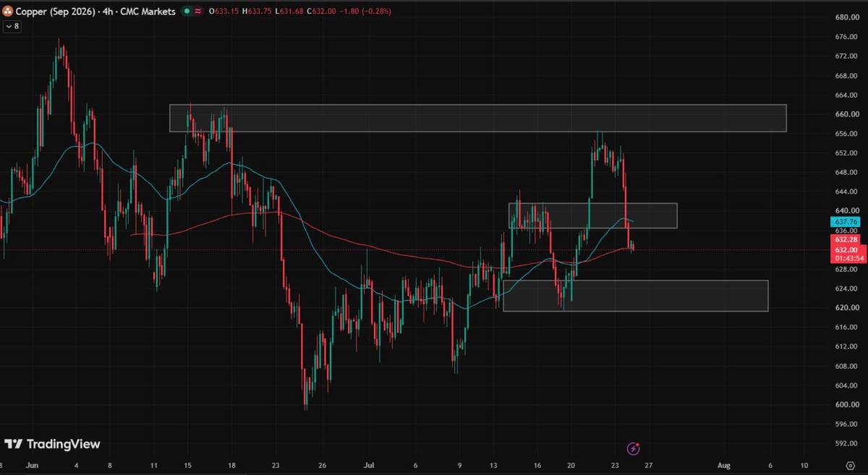Click the blue 637.76 moving average price label
868x475 pixels.
(846, 221)
